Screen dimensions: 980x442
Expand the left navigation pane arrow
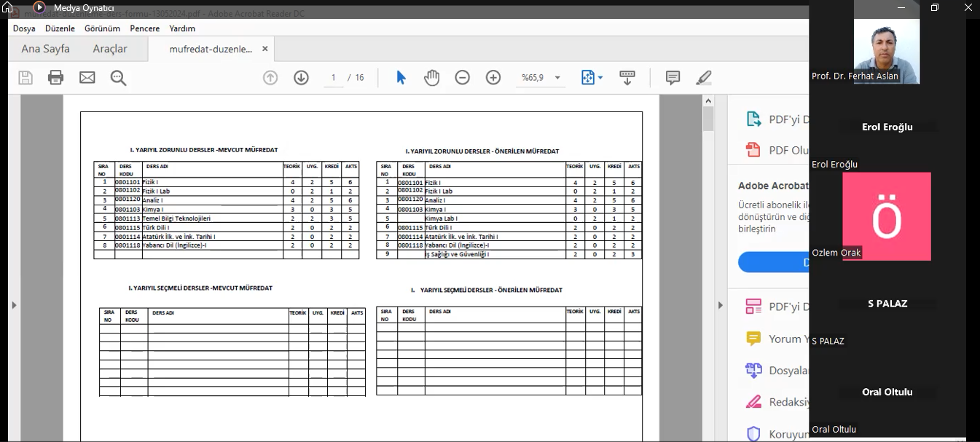(x=14, y=305)
